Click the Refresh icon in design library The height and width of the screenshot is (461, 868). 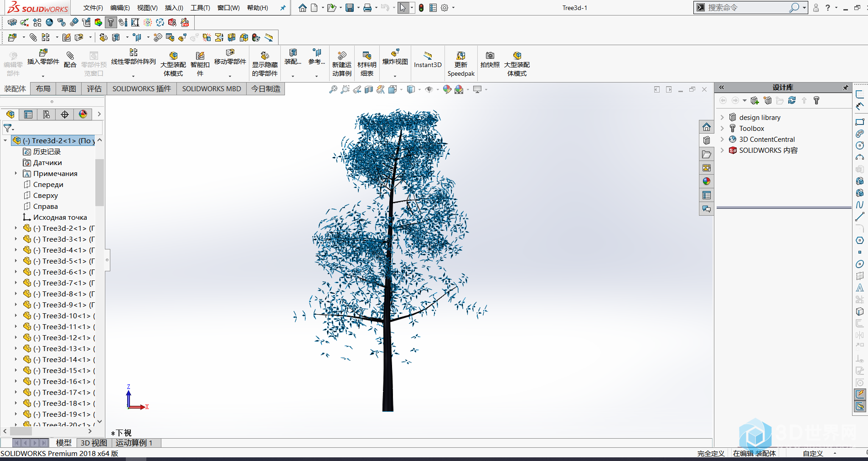click(x=792, y=100)
